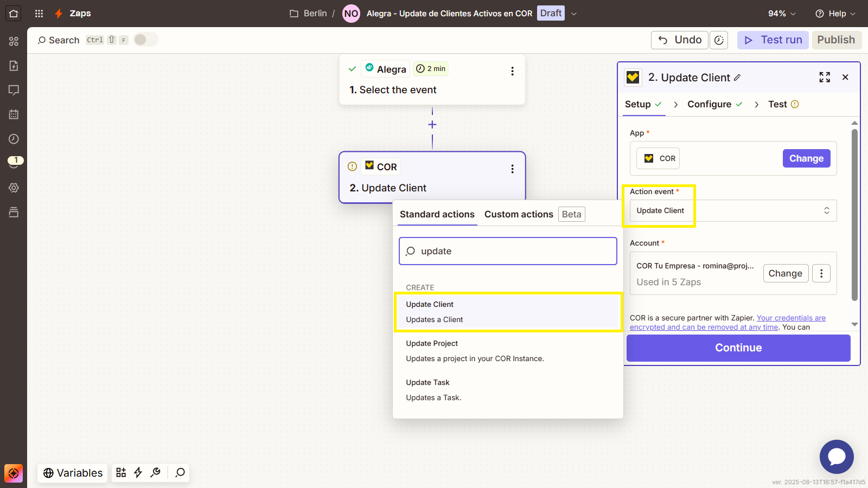Click the plus icon between steps

pos(432,125)
